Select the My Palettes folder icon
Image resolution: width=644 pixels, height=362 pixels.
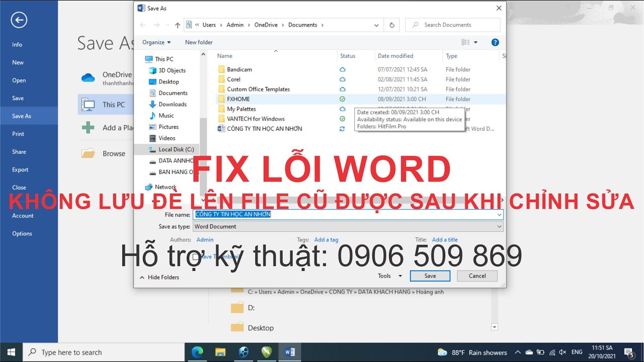[221, 109]
